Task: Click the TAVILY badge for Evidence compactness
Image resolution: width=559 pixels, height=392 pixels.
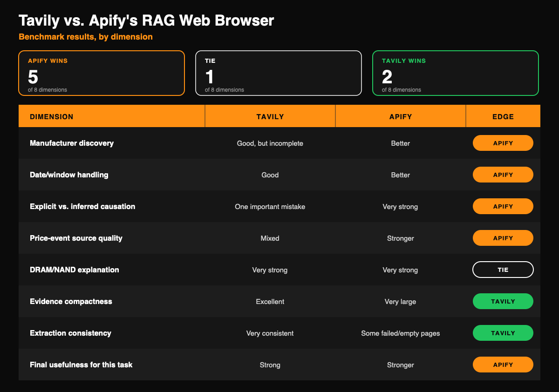Action: click(x=503, y=301)
